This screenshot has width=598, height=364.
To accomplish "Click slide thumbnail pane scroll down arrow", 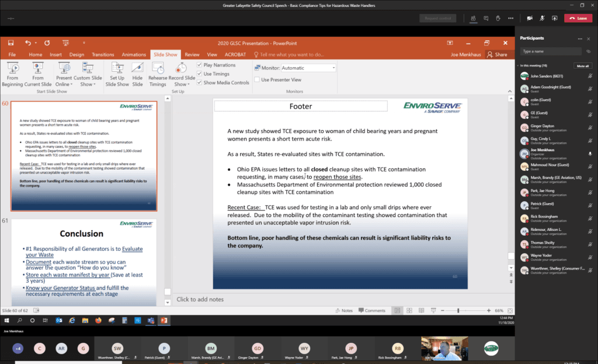I will pyautogui.click(x=168, y=303).
